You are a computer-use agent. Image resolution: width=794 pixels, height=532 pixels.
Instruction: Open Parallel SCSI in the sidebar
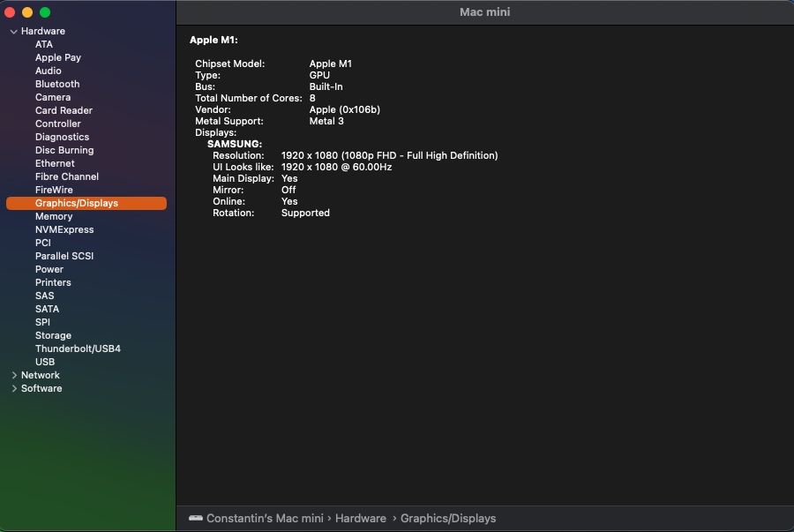point(64,256)
